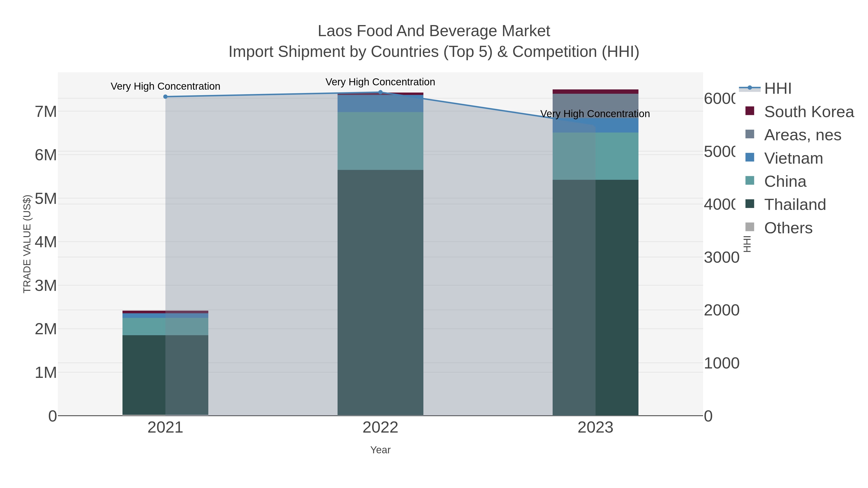Click the Very High Concentration label above 2021
The width and height of the screenshot is (868, 488).
pyautogui.click(x=165, y=86)
